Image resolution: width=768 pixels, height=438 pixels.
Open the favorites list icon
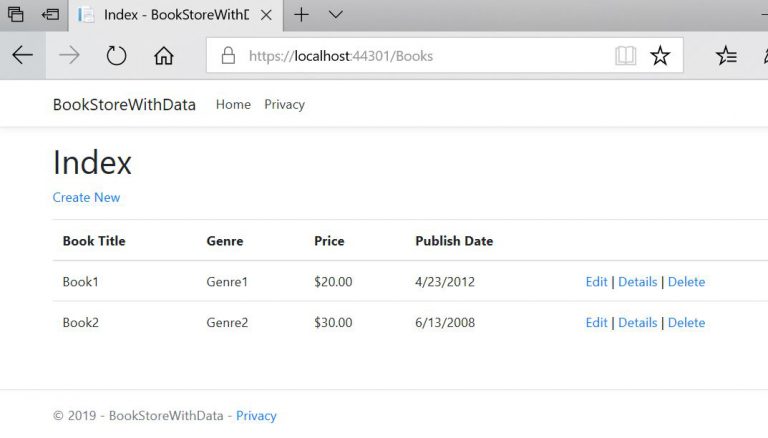click(x=727, y=56)
